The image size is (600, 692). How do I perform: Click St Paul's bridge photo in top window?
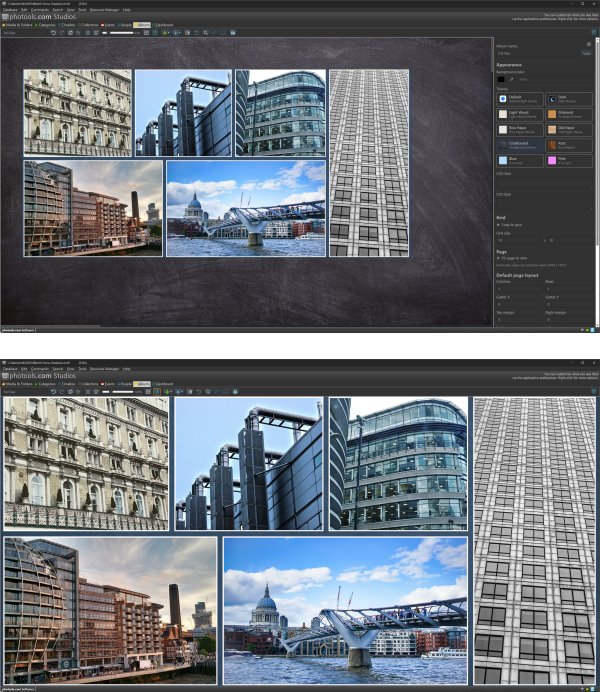[246, 208]
